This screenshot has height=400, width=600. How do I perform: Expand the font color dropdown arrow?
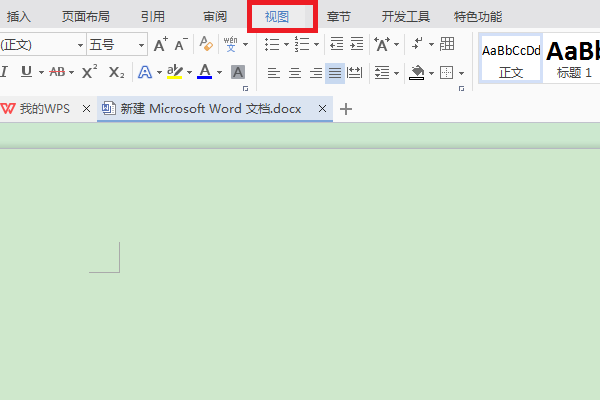click(x=219, y=72)
